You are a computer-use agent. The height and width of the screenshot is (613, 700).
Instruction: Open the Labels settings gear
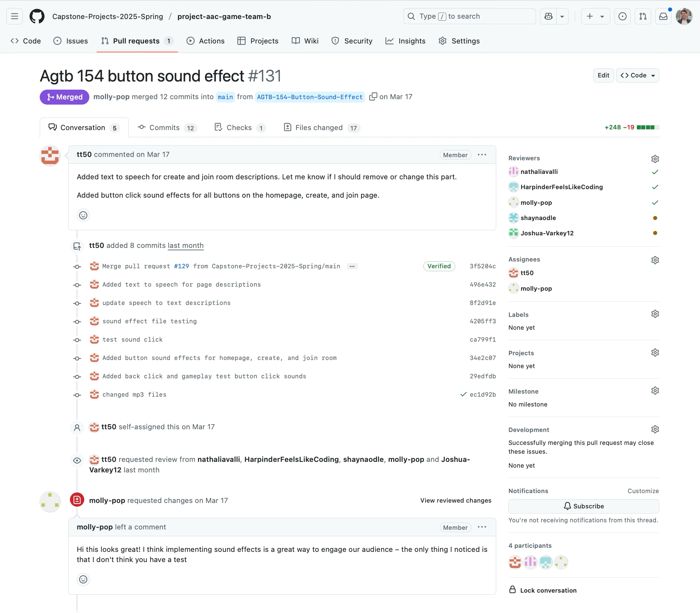pyautogui.click(x=654, y=314)
